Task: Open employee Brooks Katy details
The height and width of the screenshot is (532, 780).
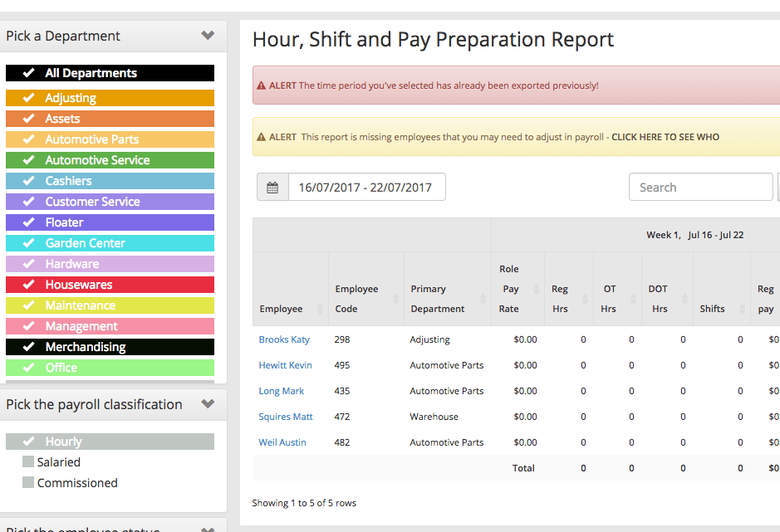Action: pos(285,339)
